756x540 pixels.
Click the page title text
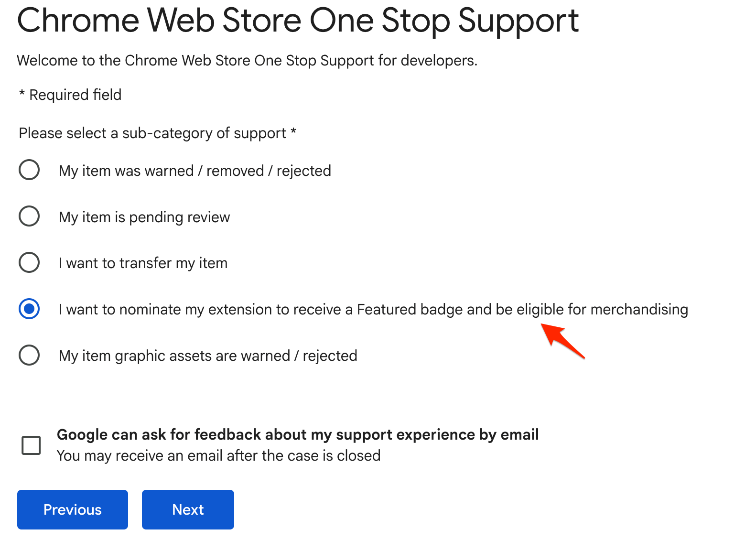(297, 20)
